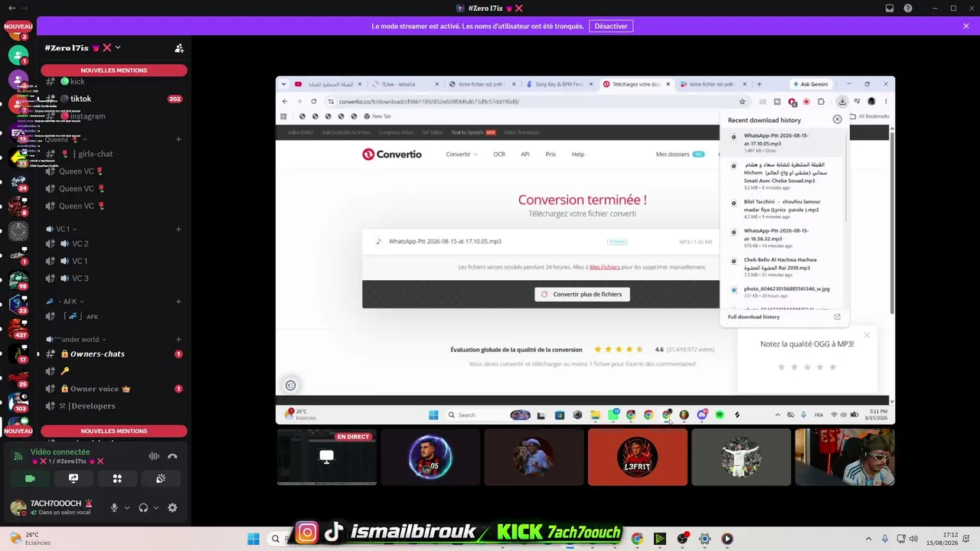Add a channel to Queens category
Image resolution: width=980 pixels, height=551 pixels.
point(178,139)
